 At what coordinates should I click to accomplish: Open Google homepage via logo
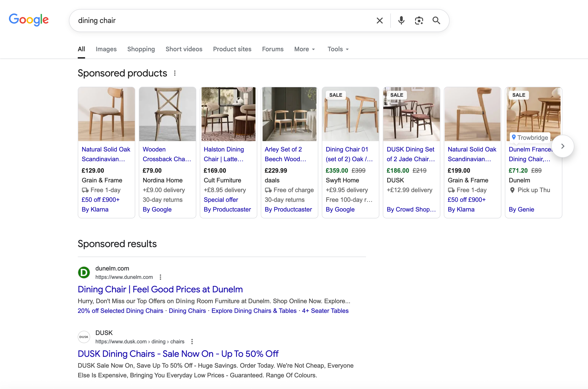pyautogui.click(x=29, y=20)
